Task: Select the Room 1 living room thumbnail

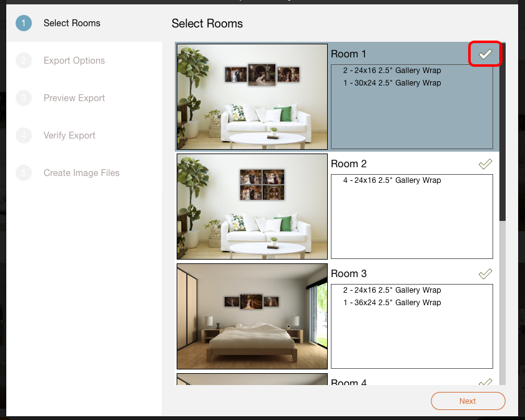Action: tap(252, 97)
